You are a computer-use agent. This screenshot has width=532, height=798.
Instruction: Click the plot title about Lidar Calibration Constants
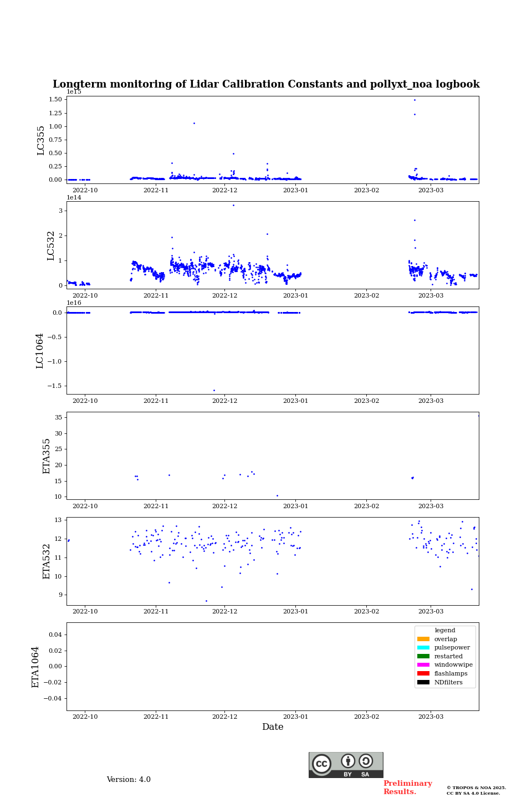coord(266,84)
